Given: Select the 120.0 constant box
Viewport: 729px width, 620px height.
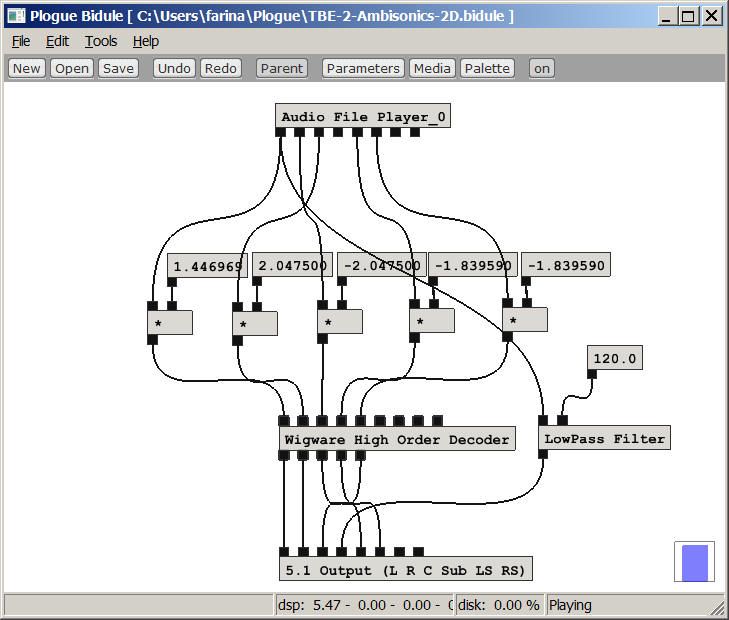Looking at the screenshot, I should tap(615, 358).
